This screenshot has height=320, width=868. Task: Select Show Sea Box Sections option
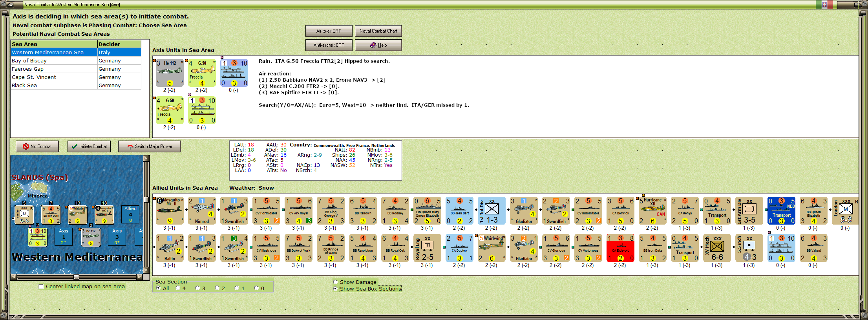(x=335, y=289)
